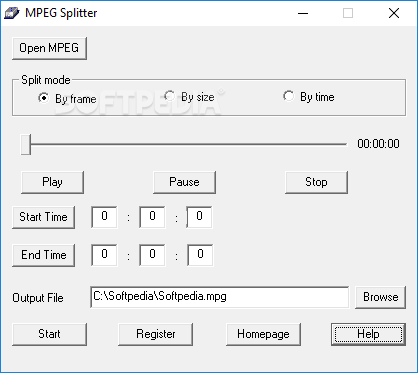
Task: Focus the Start Time seconds field
Action: click(x=199, y=217)
